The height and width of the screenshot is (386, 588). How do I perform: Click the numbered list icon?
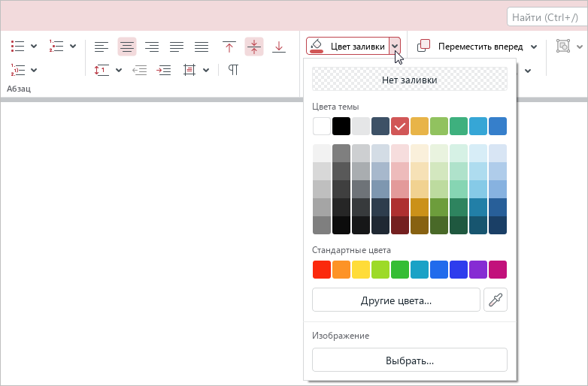[x=57, y=47]
